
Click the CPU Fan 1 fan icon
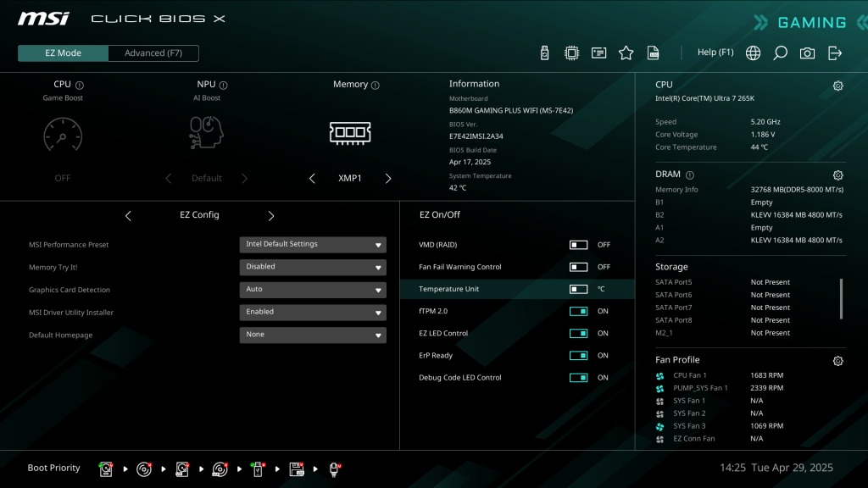pyautogui.click(x=659, y=376)
